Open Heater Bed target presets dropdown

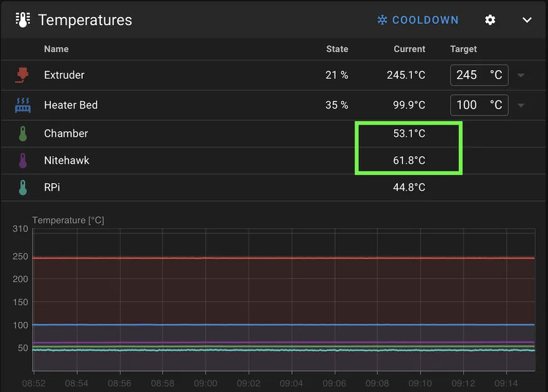tap(521, 105)
